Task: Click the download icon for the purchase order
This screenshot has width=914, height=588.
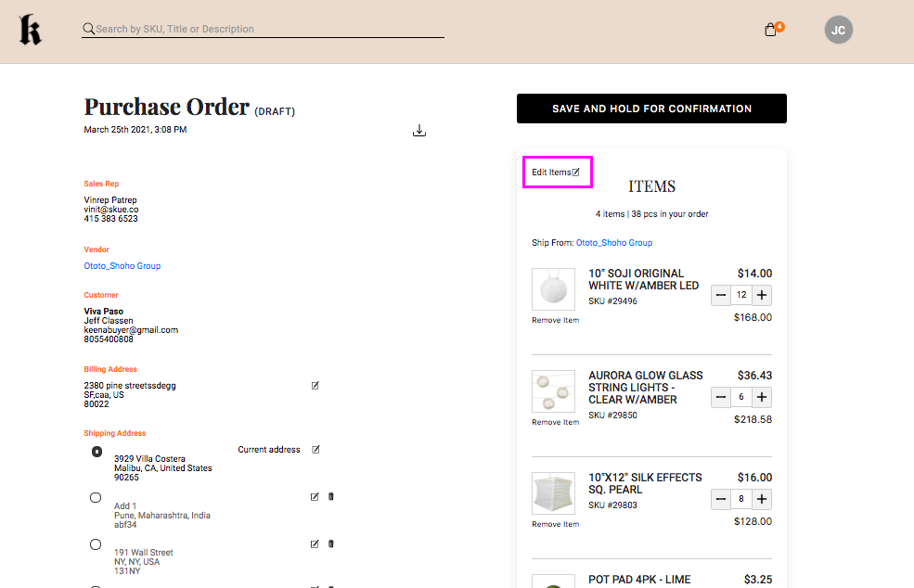Action: [418, 131]
